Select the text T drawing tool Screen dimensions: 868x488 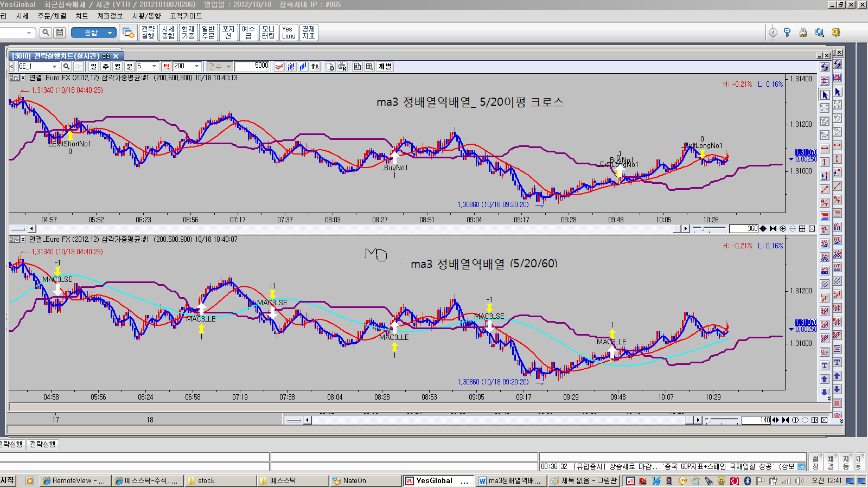click(x=824, y=365)
